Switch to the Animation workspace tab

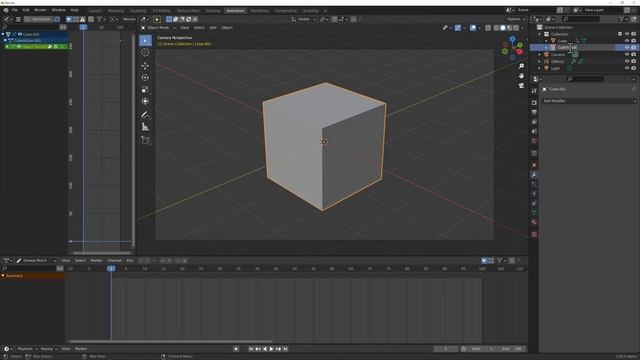(x=236, y=11)
